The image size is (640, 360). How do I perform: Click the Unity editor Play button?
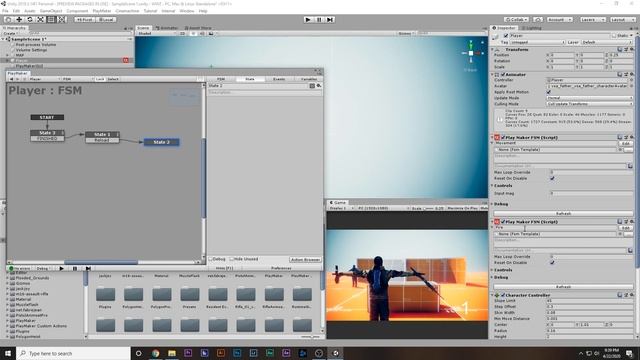[308, 20]
